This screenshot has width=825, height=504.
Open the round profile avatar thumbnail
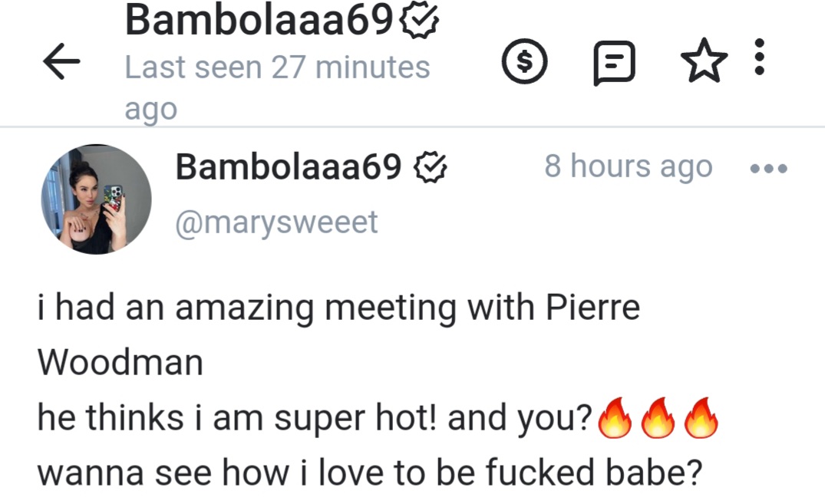tap(96, 199)
